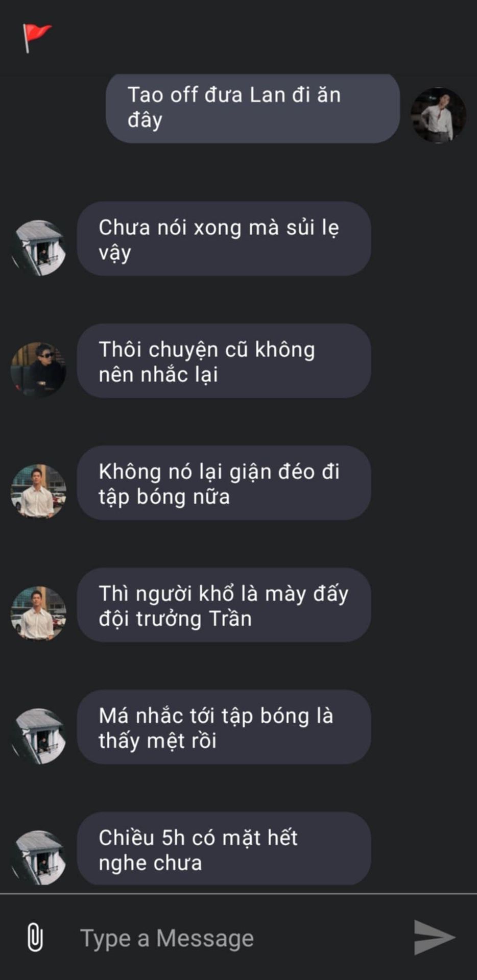Select the đội trưởng Trần message bubble
This screenshot has width=477, height=980.
(x=224, y=605)
